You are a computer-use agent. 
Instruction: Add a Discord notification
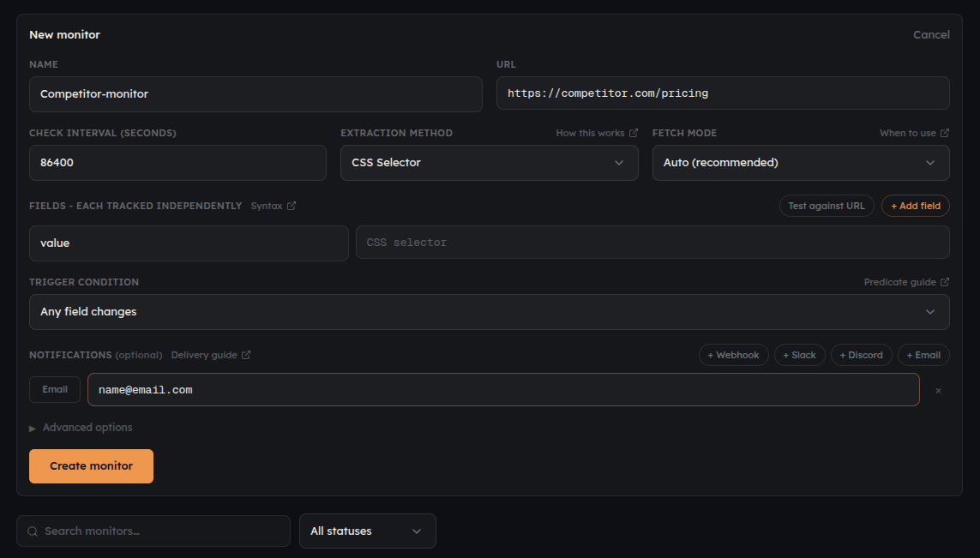861,355
